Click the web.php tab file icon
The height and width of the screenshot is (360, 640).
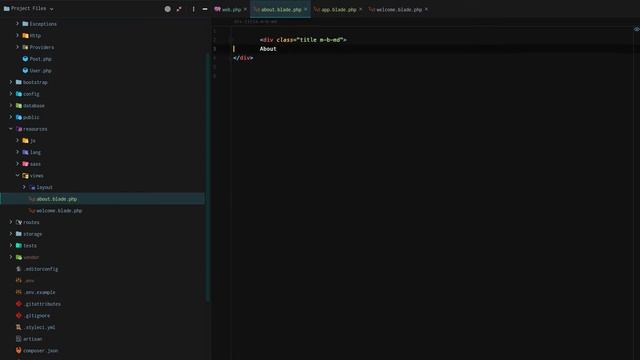coord(218,9)
